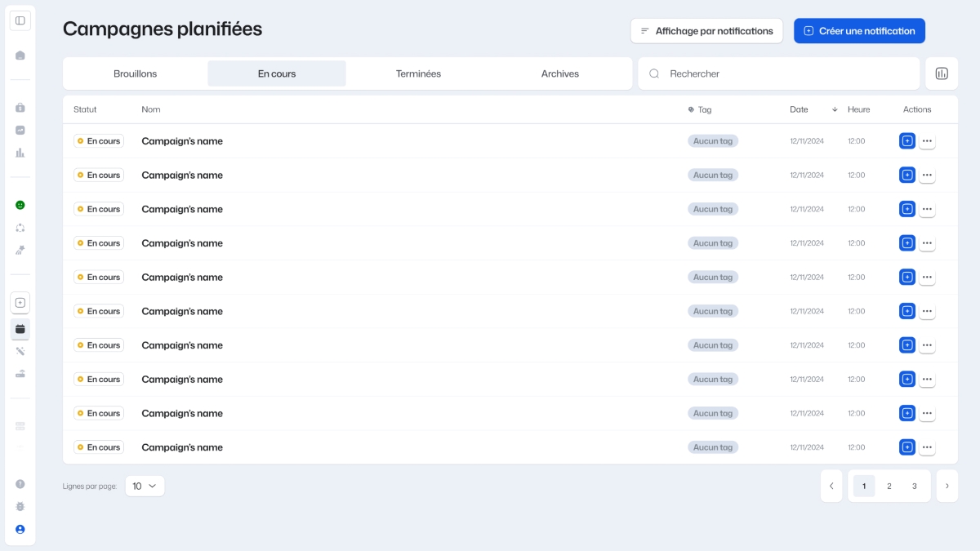Switch to the Terminées tab
Viewport: 980px width, 551px height.
pyautogui.click(x=418, y=73)
